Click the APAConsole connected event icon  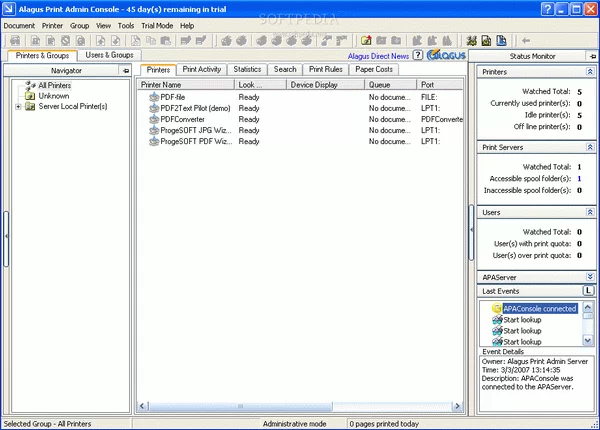coord(497,308)
